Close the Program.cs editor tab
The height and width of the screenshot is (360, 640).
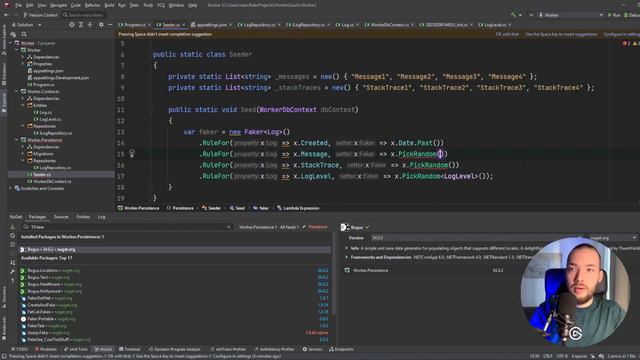(x=149, y=25)
